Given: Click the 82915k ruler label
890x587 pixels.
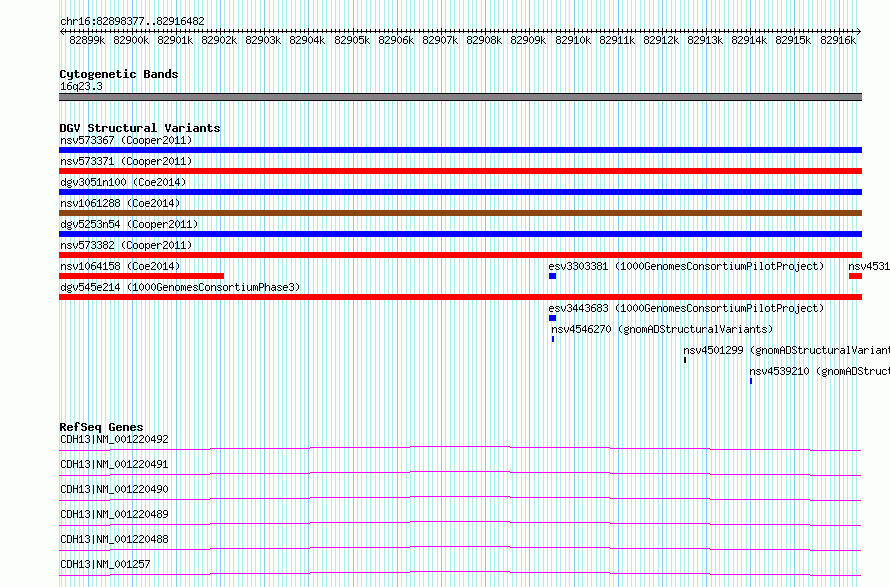Looking at the screenshot, I should pyautogui.click(x=793, y=40).
